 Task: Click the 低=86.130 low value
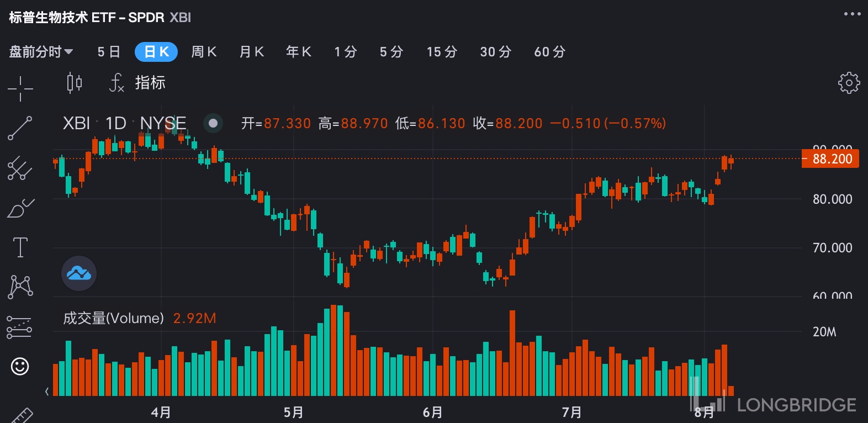tap(431, 123)
